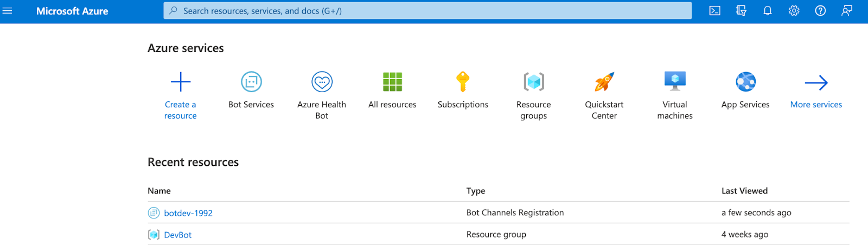Click the DevBot resource group row icon
The height and width of the screenshot is (245, 868).
154,235
